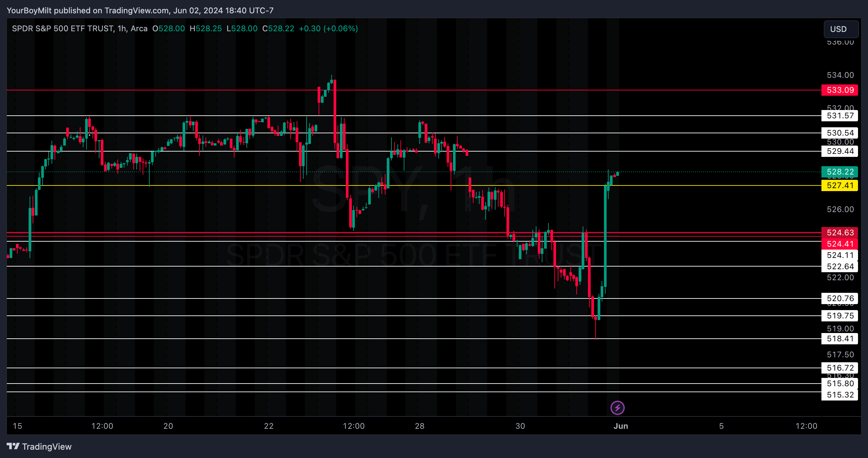This screenshot has height=458, width=868.
Task: Click the 22 date marker on time axis
Action: pyautogui.click(x=269, y=426)
